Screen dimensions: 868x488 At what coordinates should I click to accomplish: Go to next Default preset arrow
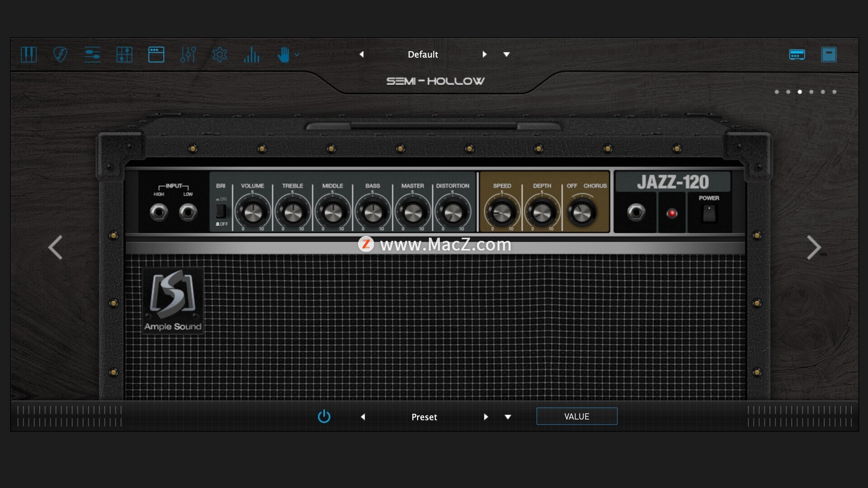[485, 54]
